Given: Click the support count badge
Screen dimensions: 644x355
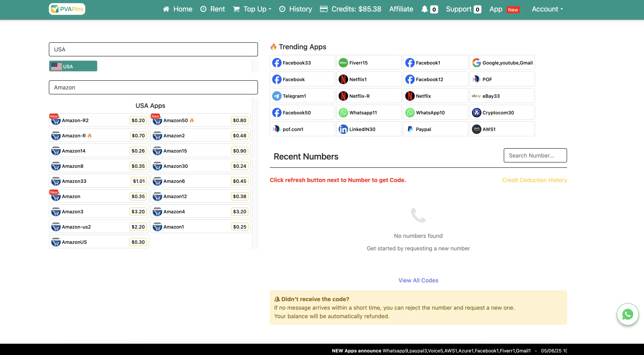Looking at the screenshot, I should tap(477, 10).
